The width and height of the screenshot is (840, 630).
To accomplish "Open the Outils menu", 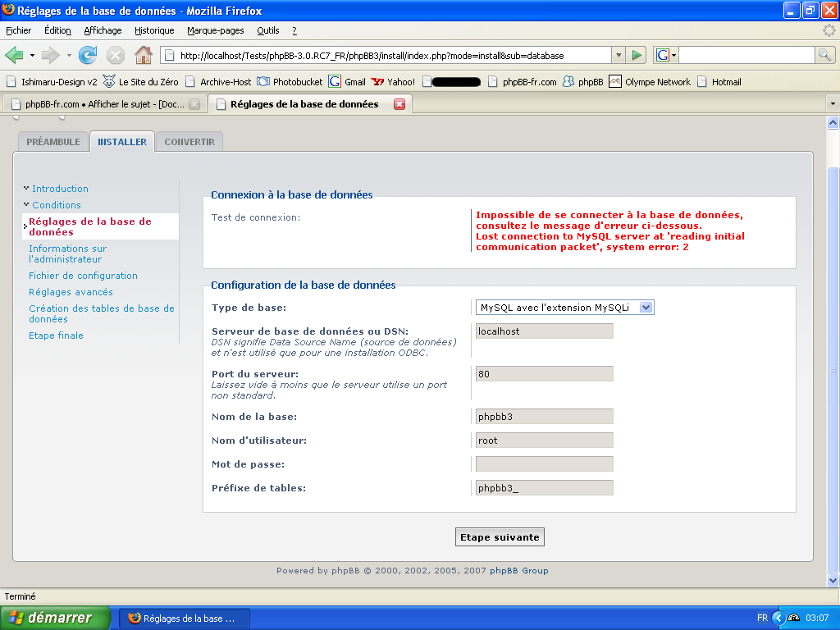I will 268,30.
